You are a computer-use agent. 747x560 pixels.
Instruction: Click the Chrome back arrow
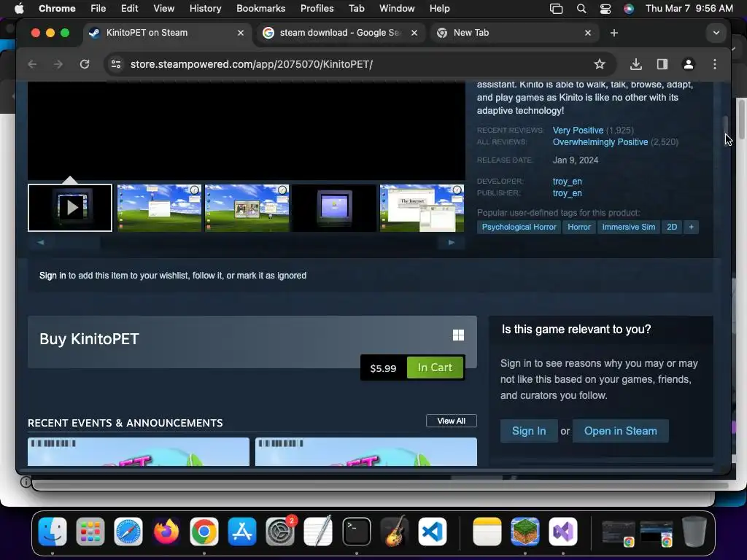(32, 64)
